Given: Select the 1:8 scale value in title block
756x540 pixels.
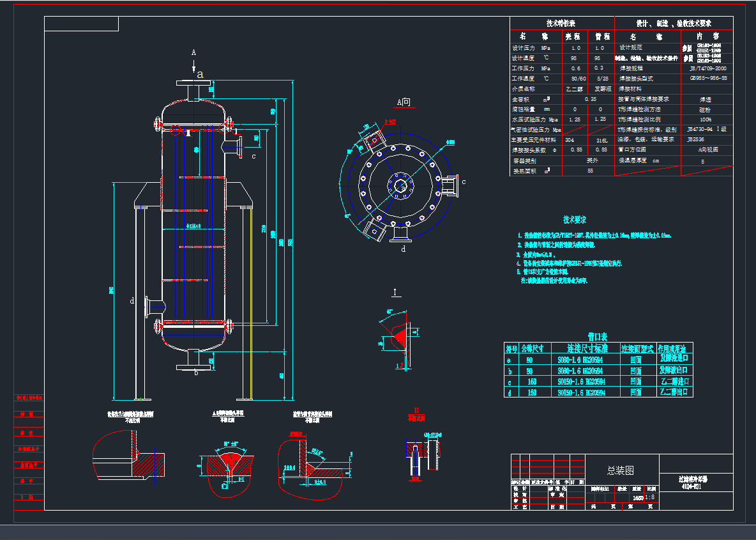Looking at the screenshot, I should click(650, 497).
